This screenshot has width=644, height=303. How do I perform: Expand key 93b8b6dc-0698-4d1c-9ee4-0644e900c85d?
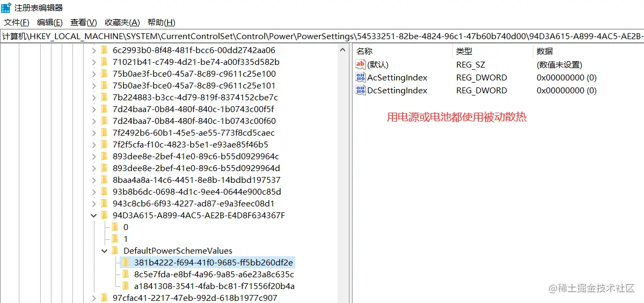93,191
